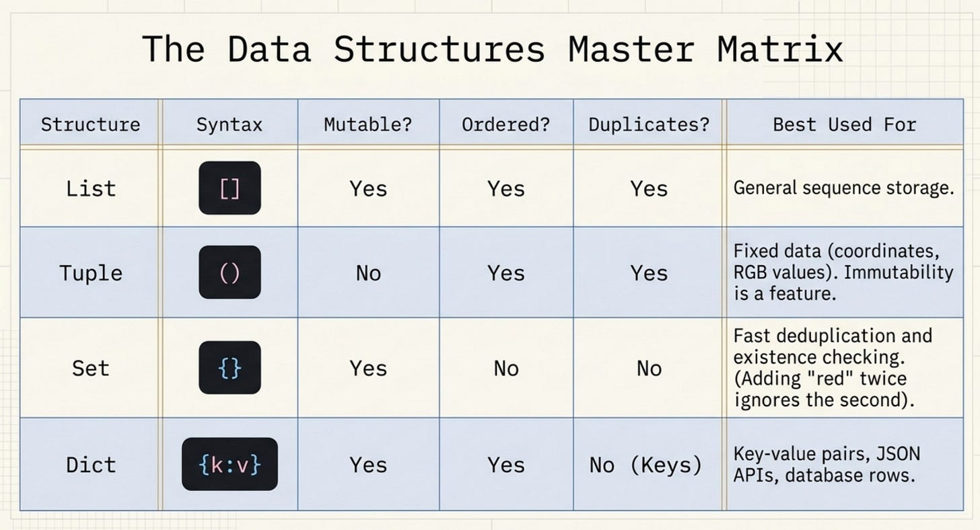Click the Best Used For header

tap(845, 124)
